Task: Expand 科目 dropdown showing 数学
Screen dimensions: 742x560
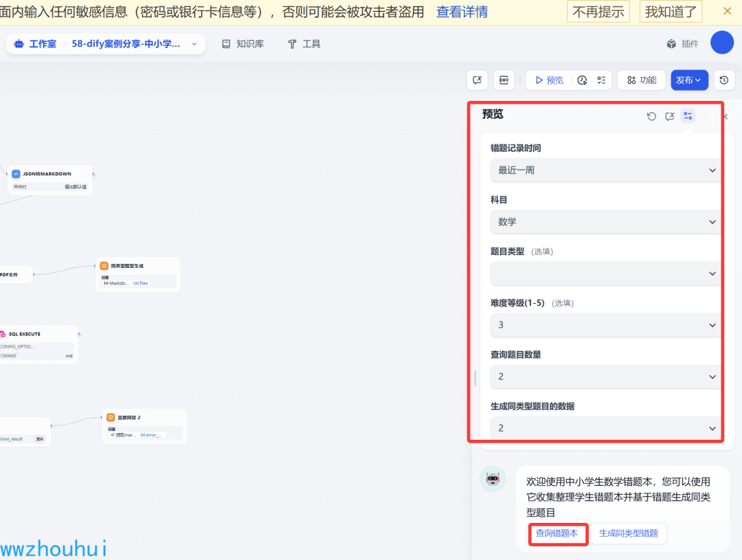Action: point(605,221)
